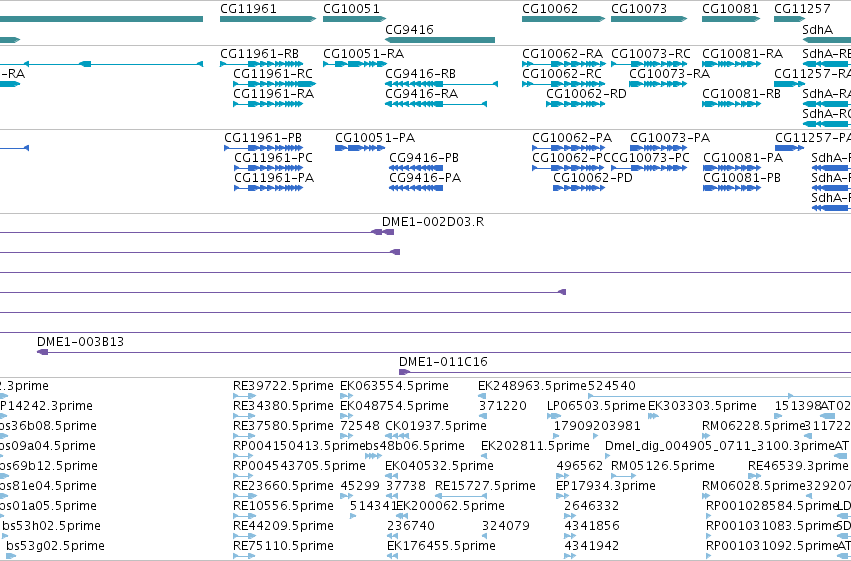Click the CG9416 gene label
Image resolution: width=851 pixels, height=561 pixels.
tap(409, 29)
